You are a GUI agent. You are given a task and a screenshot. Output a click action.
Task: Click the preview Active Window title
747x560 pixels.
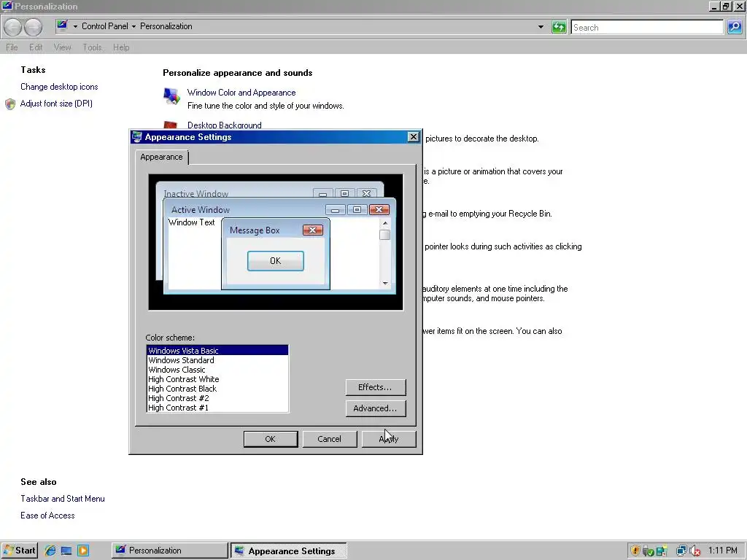pos(201,209)
